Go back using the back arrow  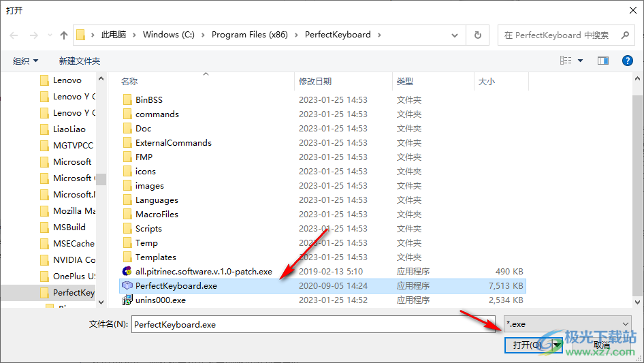click(14, 35)
